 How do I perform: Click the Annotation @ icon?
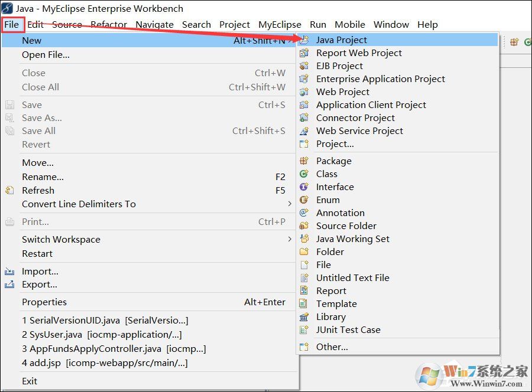(x=304, y=213)
